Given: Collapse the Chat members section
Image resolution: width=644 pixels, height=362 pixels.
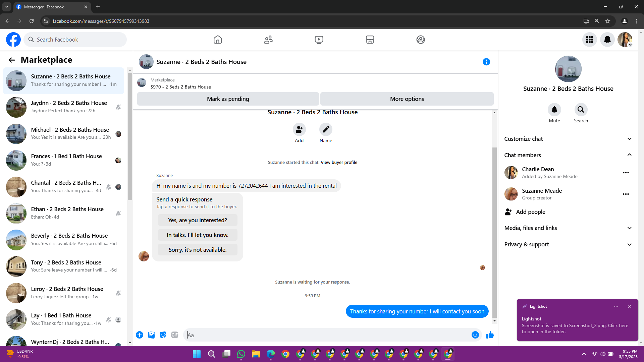Looking at the screenshot, I should tap(568, 155).
